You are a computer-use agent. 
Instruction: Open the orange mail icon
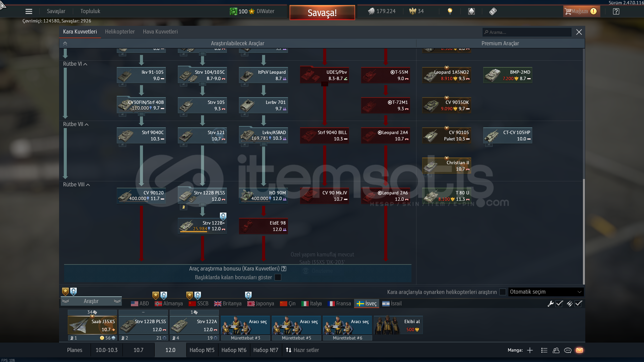(580, 350)
